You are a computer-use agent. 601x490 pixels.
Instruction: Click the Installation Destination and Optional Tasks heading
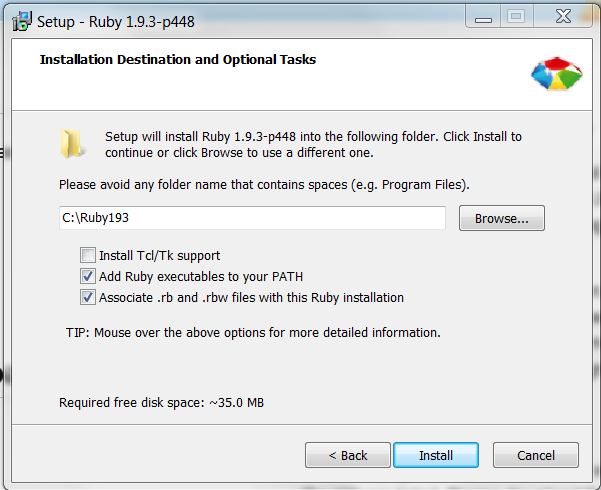point(178,60)
